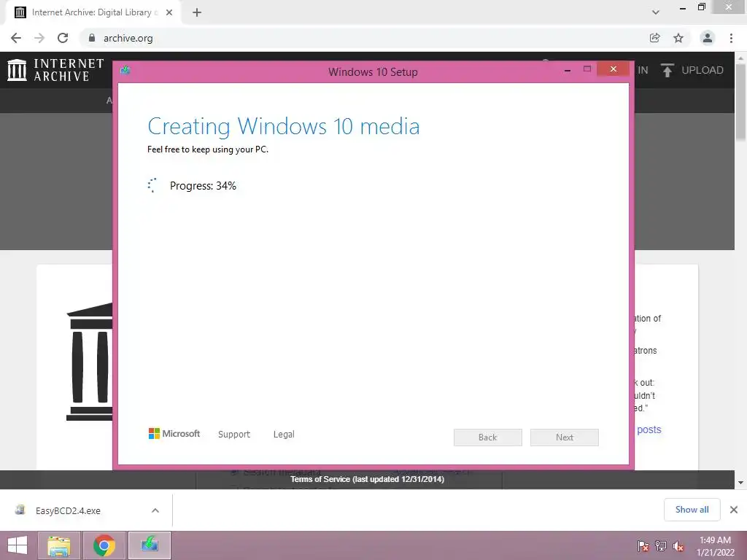The width and height of the screenshot is (747, 560).
Task: Click the Windows 10 Setup taskbar icon
Action: pos(150,545)
